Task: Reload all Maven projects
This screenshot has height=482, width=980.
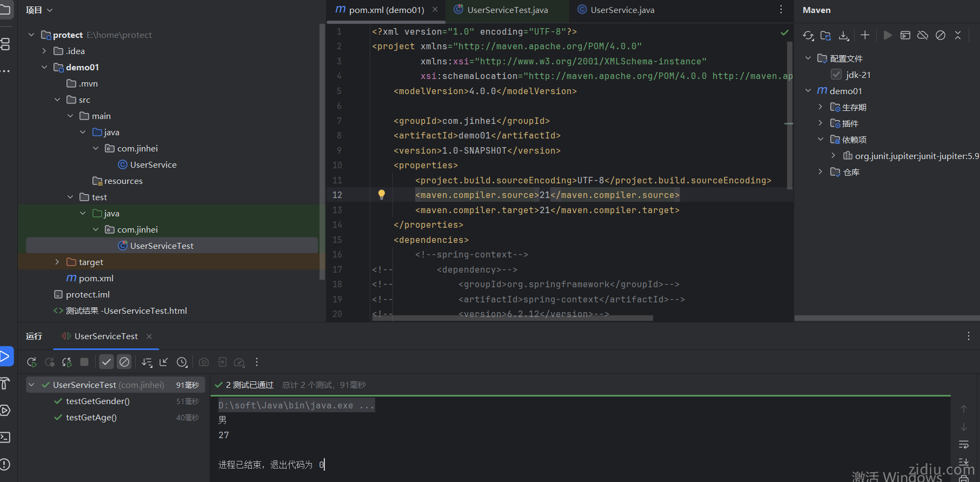Action: pyautogui.click(x=808, y=36)
